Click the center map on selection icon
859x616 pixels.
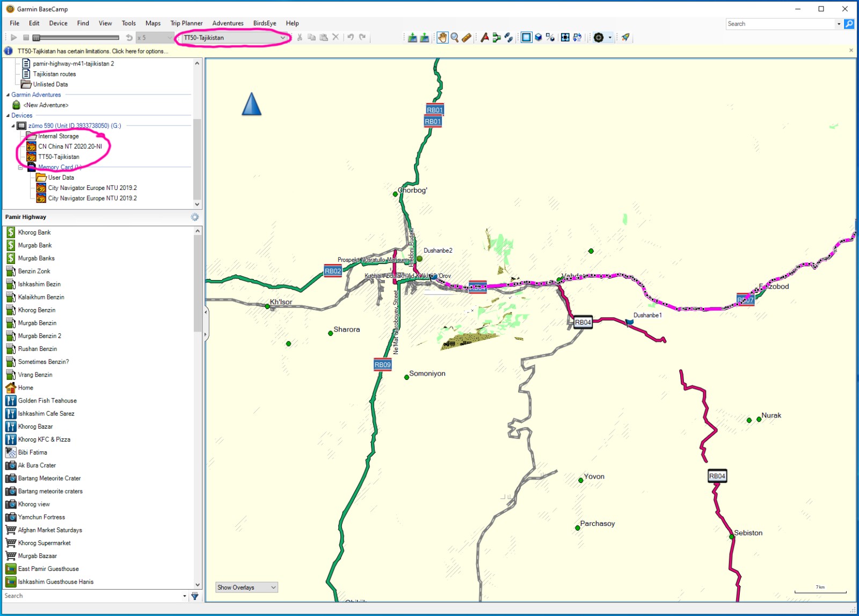565,38
